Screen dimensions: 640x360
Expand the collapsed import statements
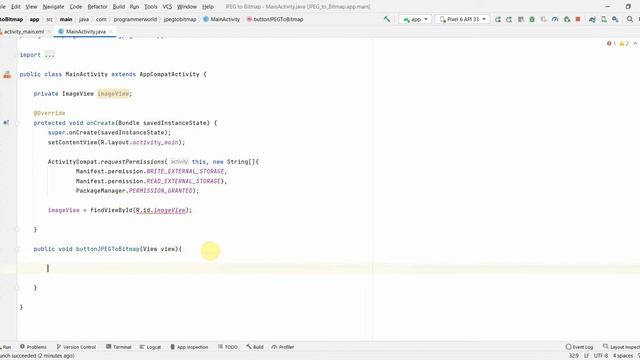click(49, 55)
